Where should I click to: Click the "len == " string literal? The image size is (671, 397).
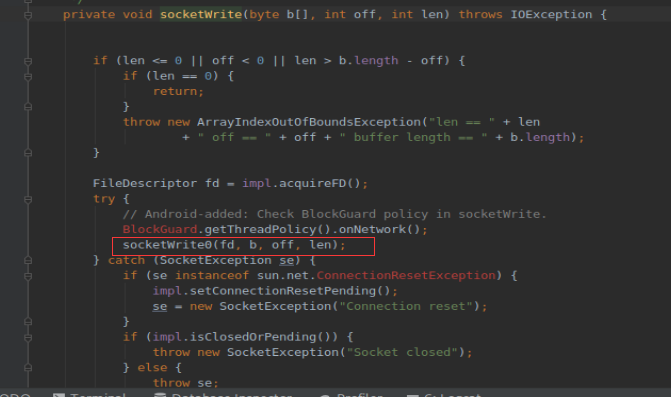coord(462,122)
